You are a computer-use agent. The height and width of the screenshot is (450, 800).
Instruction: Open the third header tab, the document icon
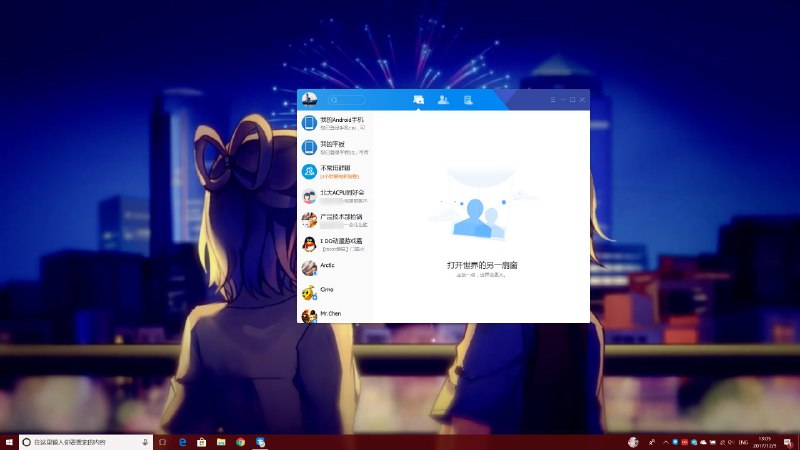click(468, 100)
